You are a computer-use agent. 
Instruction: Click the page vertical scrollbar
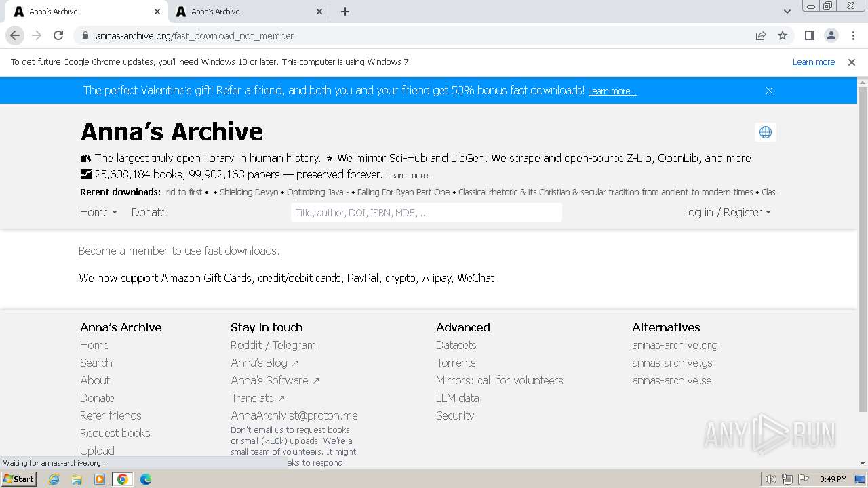pyautogui.click(x=863, y=251)
